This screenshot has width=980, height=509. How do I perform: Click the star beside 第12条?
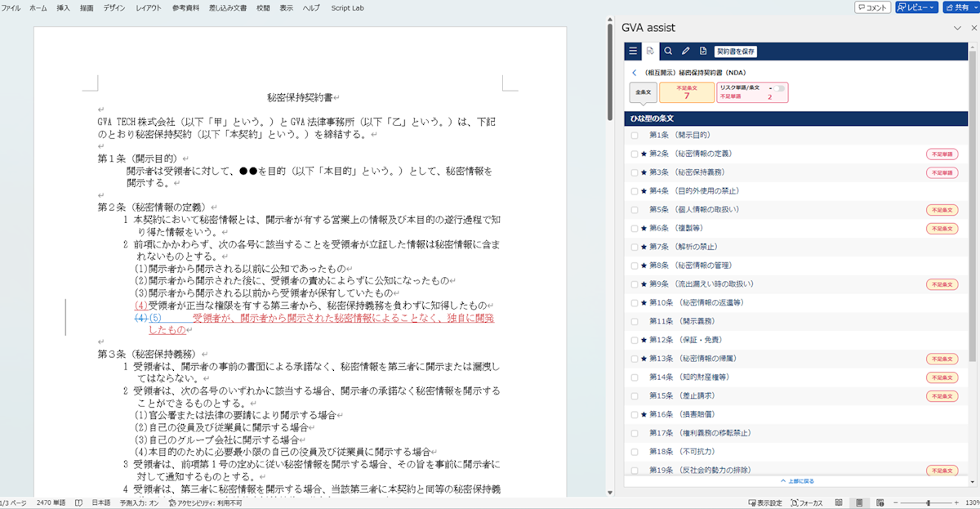[644, 340]
